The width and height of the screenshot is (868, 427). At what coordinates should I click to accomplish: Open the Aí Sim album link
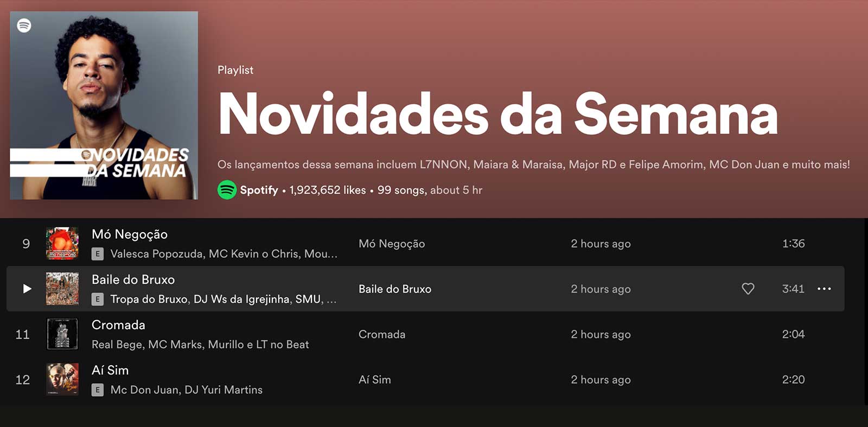(375, 380)
